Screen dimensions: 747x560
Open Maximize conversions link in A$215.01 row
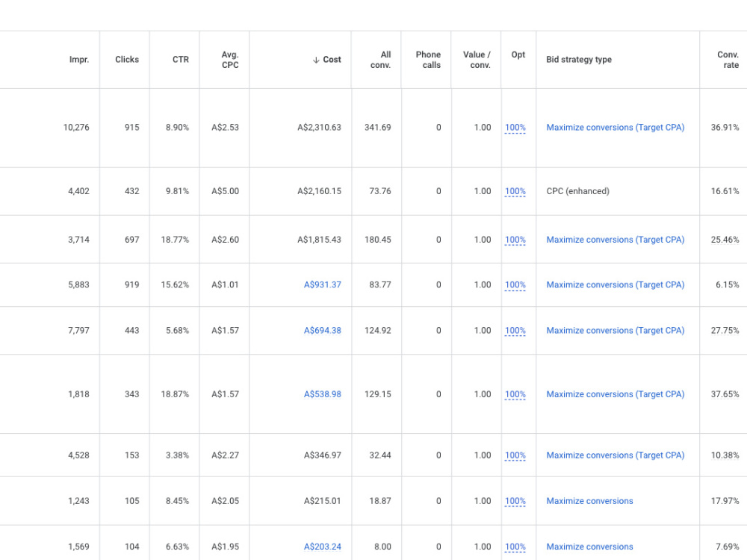(589, 501)
